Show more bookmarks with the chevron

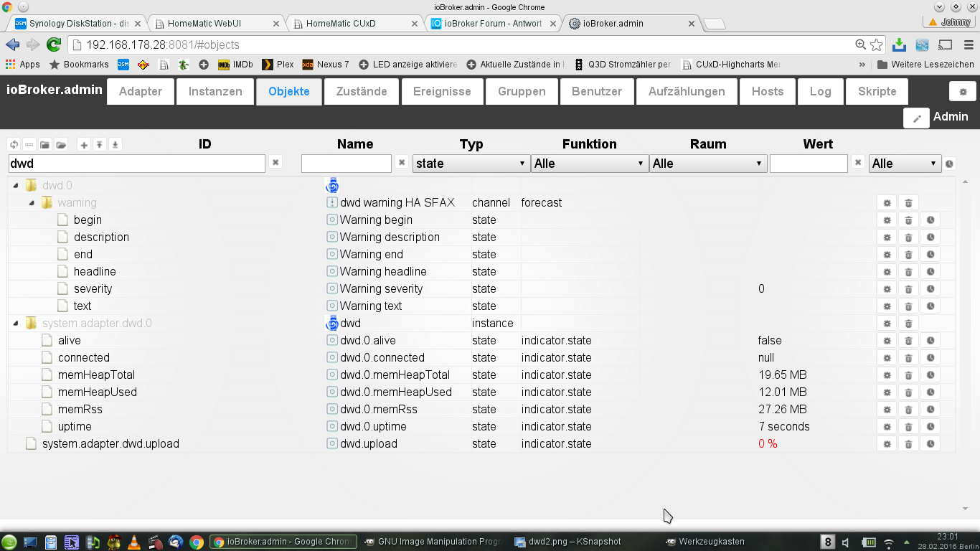[x=862, y=65]
